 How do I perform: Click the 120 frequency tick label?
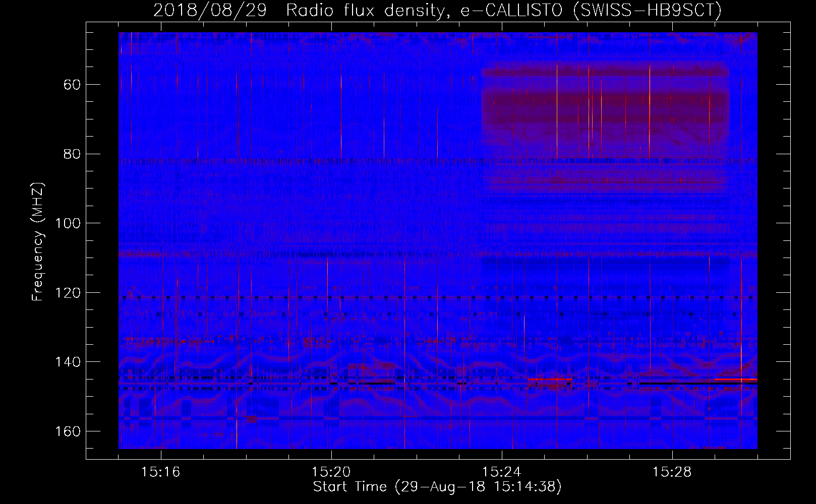(68, 293)
